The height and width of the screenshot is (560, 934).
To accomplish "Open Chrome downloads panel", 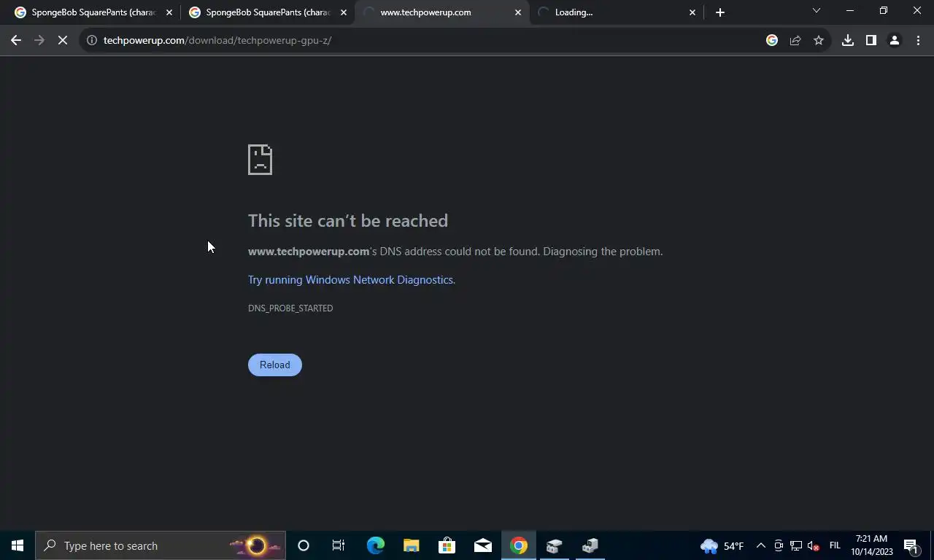I will (848, 41).
